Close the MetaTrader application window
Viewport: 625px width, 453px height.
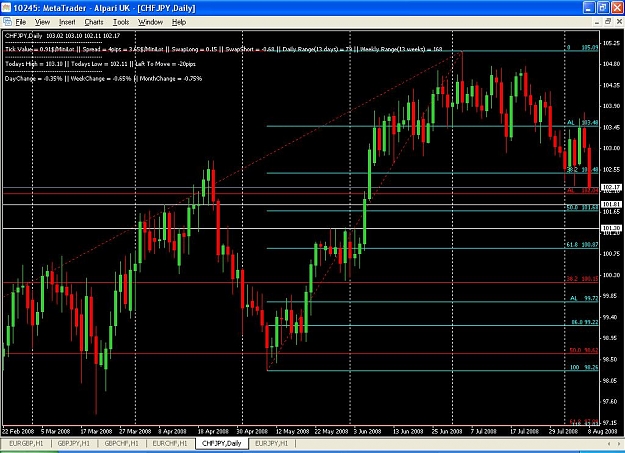617,8
